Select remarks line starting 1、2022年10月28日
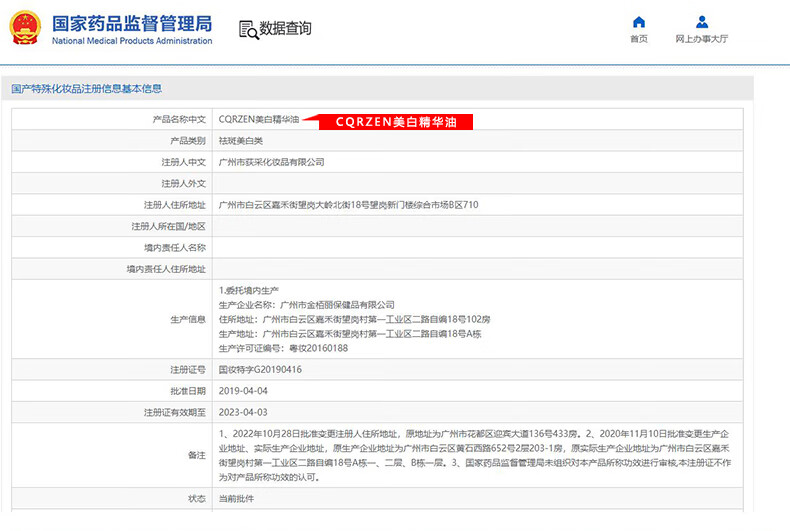This screenshot has height=531, width=790. (474, 434)
